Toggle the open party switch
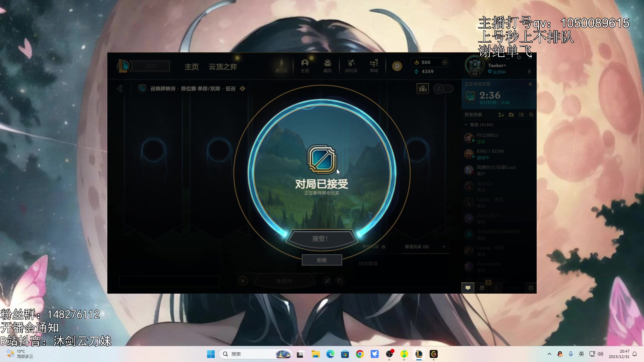644x362 pixels. [443, 88]
